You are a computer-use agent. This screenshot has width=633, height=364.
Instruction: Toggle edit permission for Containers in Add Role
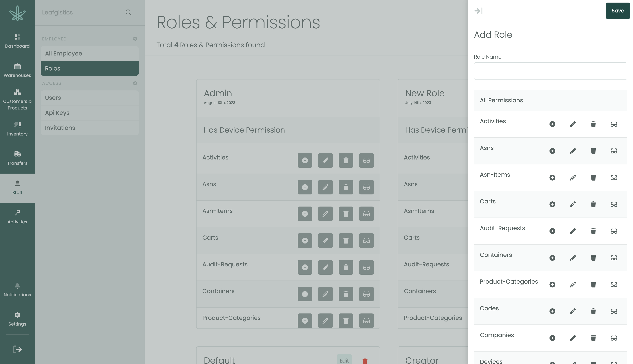point(573,258)
